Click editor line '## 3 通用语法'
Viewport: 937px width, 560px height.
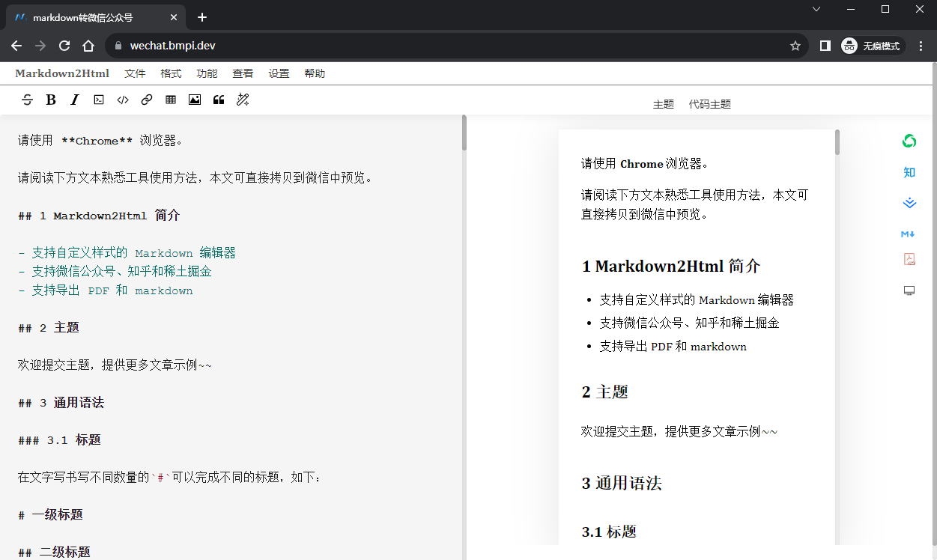coord(61,403)
